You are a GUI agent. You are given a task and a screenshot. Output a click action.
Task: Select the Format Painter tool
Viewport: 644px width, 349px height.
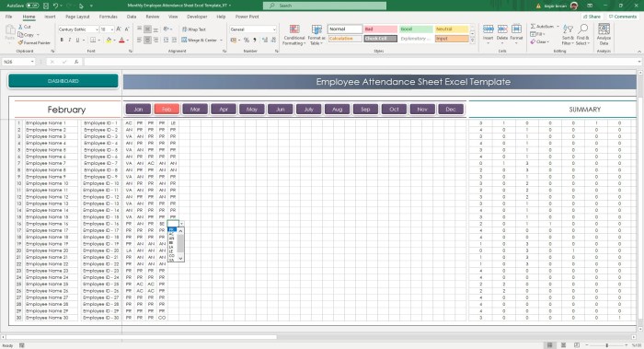34,42
